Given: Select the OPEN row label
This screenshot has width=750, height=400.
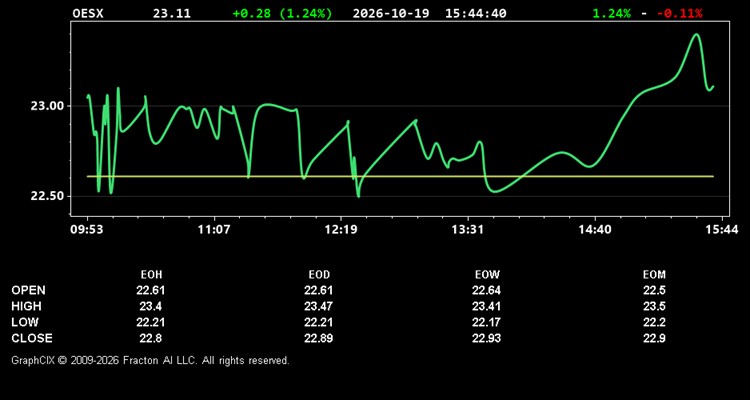Looking at the screenshot, I should coord(29,290).
